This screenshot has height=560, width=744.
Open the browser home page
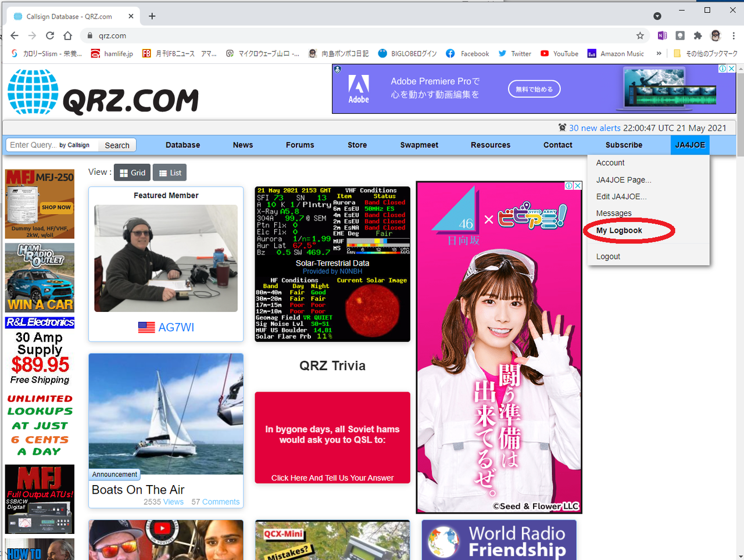click(x=68, y=35)
